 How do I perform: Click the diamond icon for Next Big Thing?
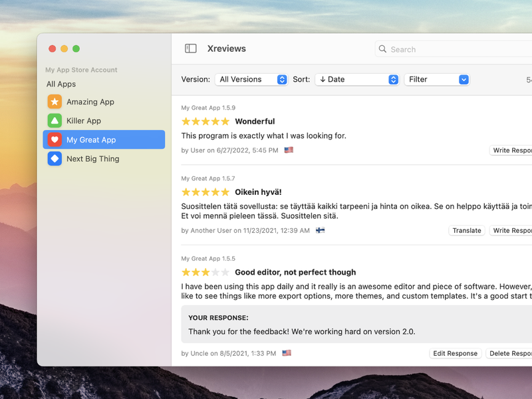pyautogui.click(x=55, y=158)
